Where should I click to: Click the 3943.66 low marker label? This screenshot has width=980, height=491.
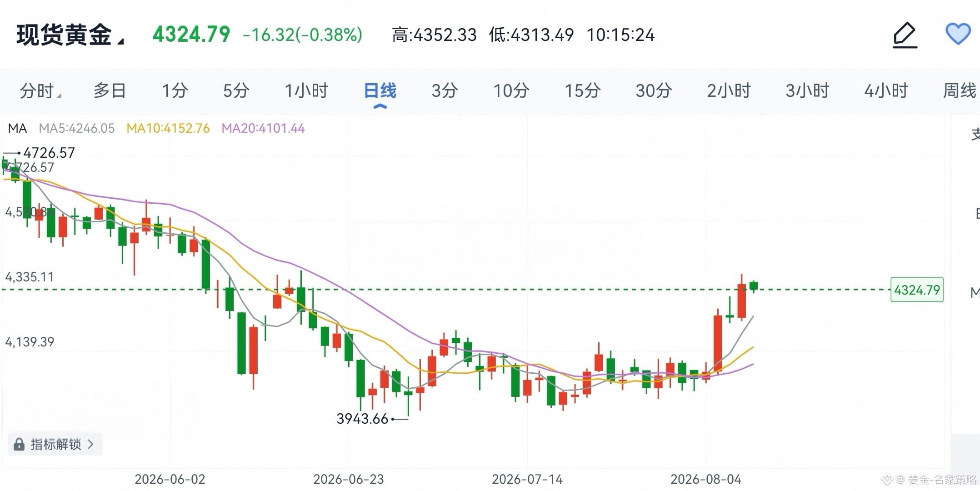coord(362,419)
